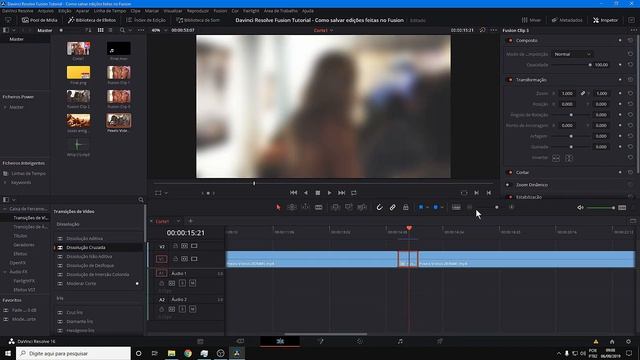This screenshot has height=360, width=640.
Task: Click the blue marker icon
Action: click(x=436, y=207)
